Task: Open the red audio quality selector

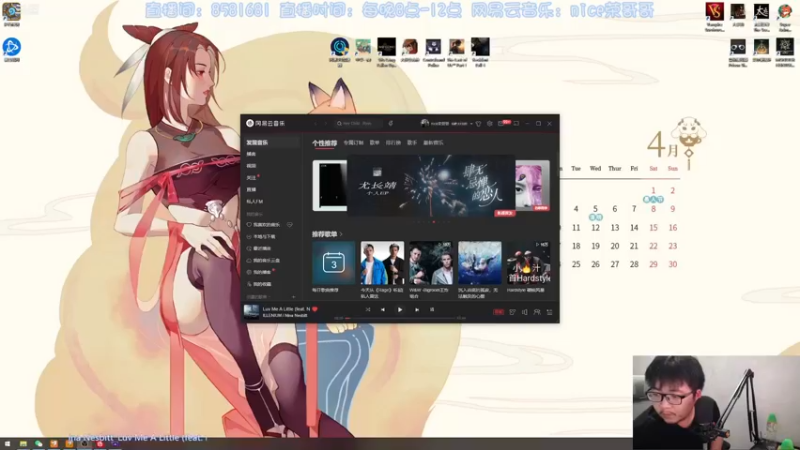Action: pyautogui.click(x=498, y=312)
